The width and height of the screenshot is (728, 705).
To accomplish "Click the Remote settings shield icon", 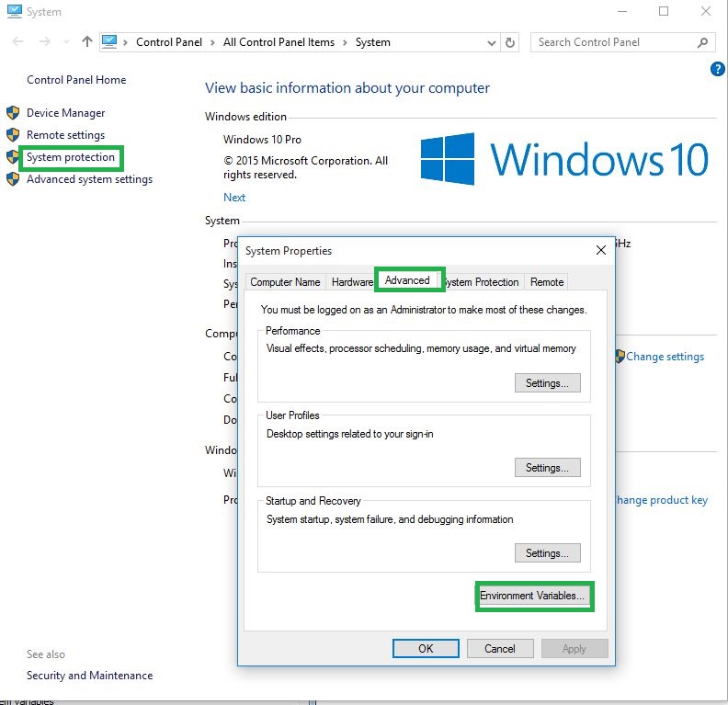I will (13, 135).
